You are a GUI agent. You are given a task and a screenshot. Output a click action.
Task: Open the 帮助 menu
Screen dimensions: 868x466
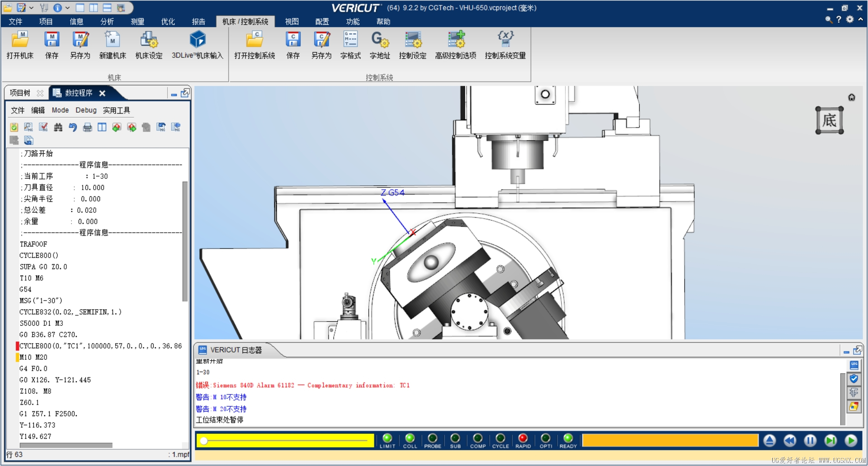pos(383,21)
